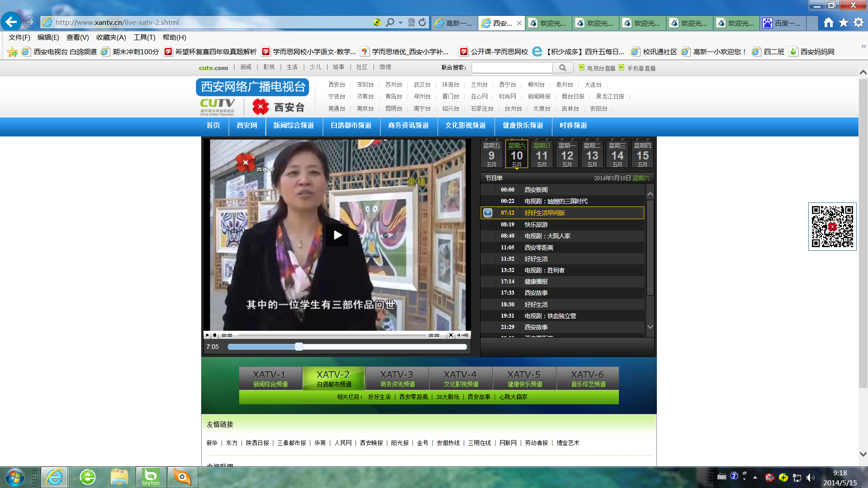Expand the favorites bar overflow chevron

coord(863,46)
